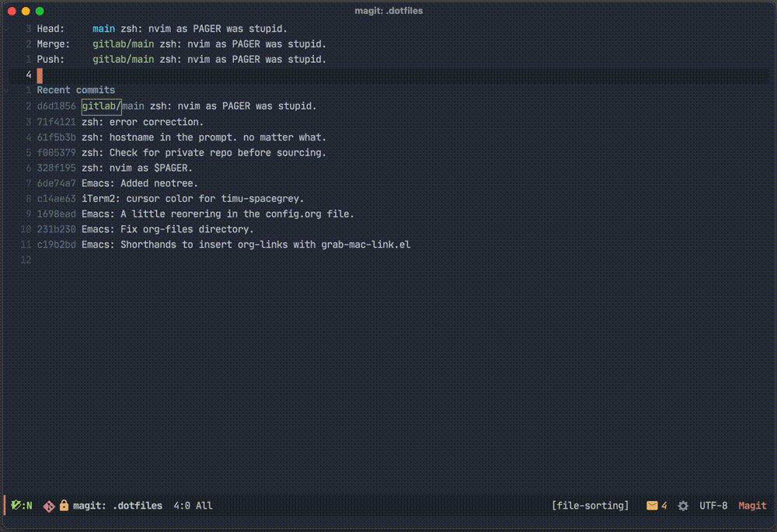The height and width of the screenshot is (532, 777).
Task: Click the boxed gitlab/ ref label in commits
Action: pos(102,106)
